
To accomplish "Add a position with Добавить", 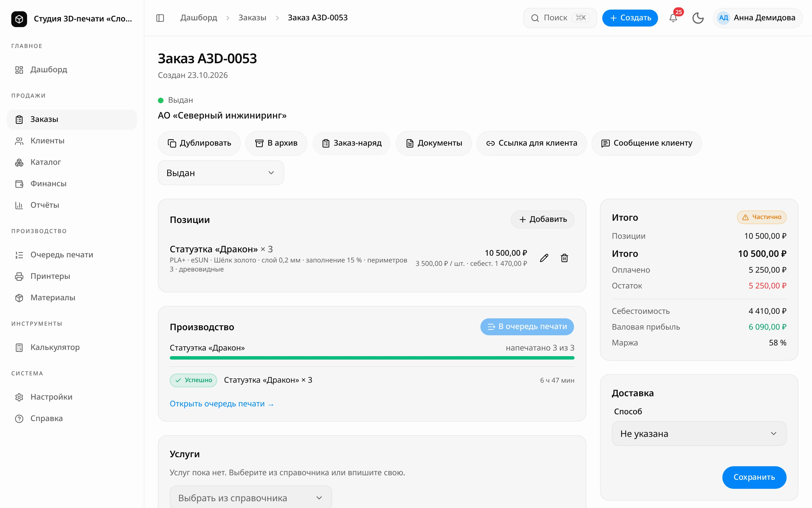I will [542, 219].
